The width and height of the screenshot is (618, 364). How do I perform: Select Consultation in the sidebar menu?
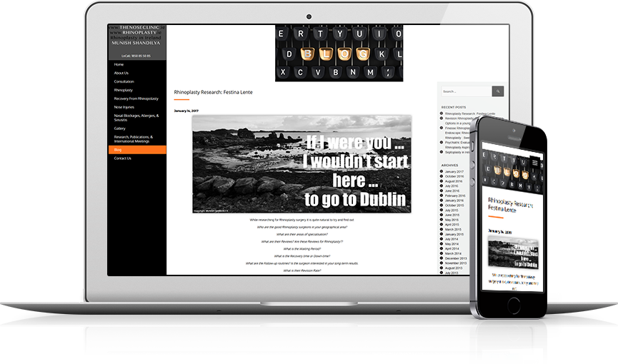point(124,81)
